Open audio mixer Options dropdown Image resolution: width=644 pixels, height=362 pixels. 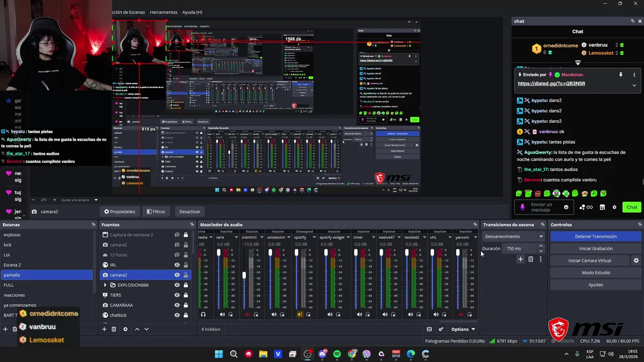coord(463,329)
